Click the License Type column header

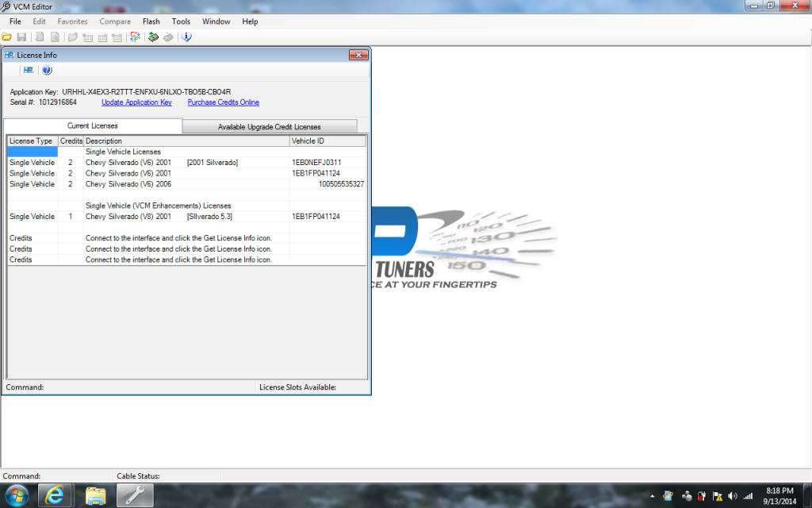[33, 140]
